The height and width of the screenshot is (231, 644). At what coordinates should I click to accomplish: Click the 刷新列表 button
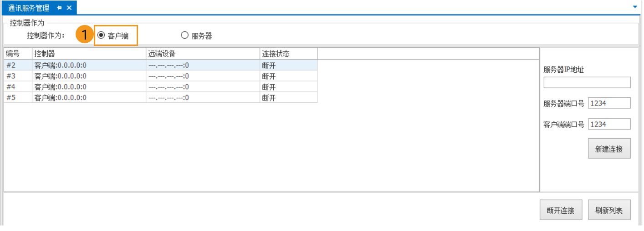click(609, 211)
